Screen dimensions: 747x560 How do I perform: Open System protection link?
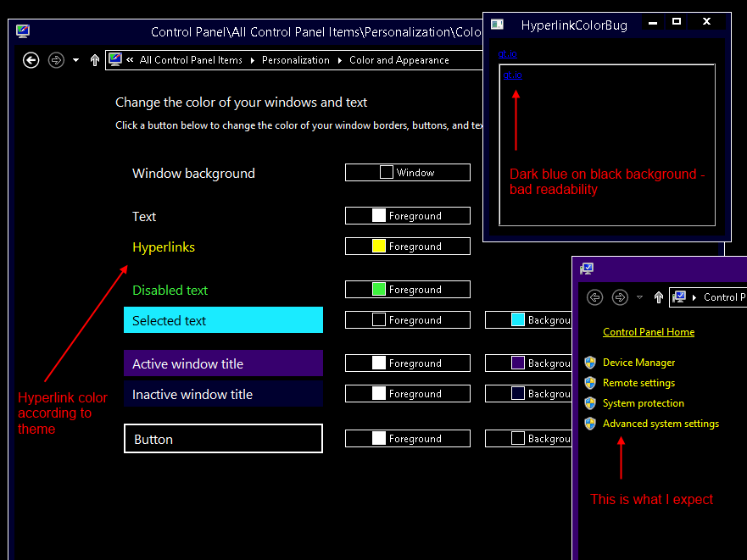coord(644,403)
